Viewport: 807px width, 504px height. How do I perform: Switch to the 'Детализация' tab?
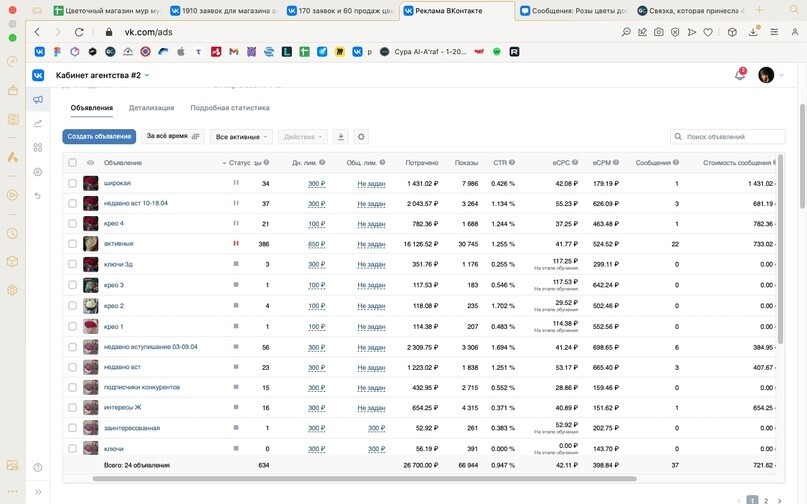coord(151,108)
